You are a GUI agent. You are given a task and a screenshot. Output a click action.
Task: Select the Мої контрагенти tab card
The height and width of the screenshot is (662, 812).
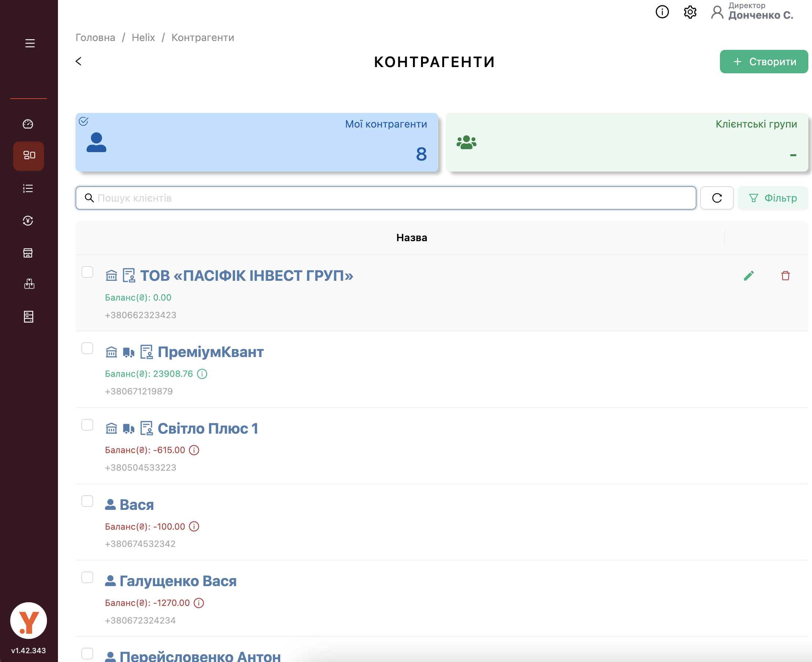pyautogui.click(x=256, y=142)
